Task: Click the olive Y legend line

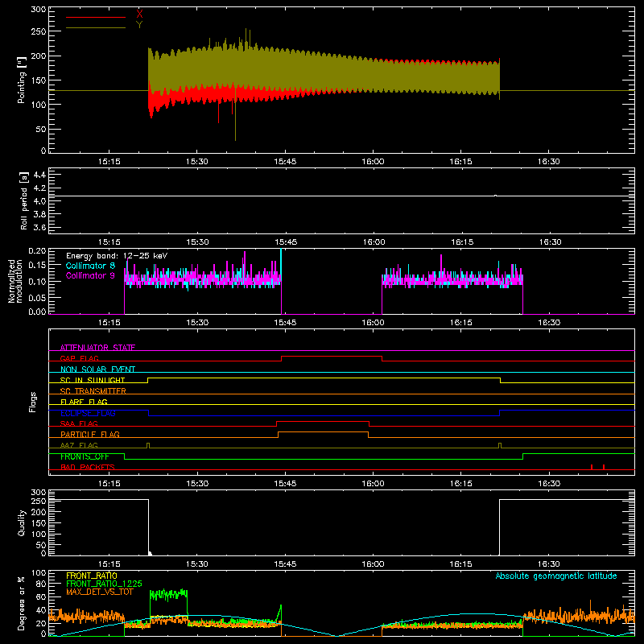Action: [x=96, y=28]
